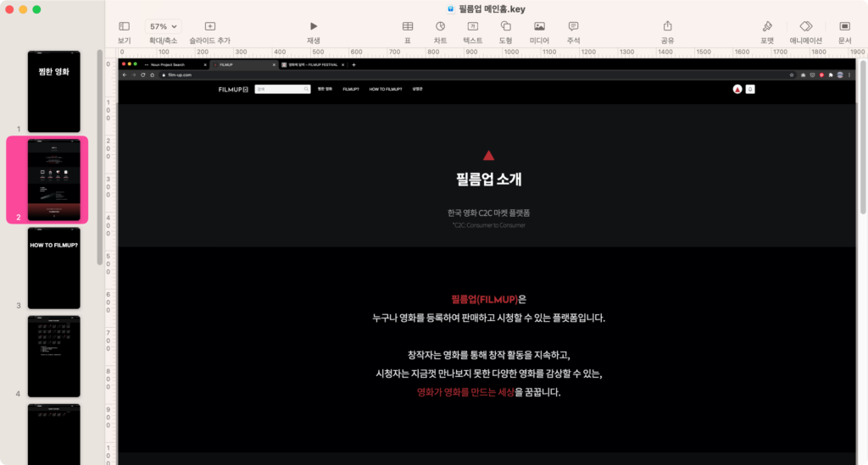Open the 보기 (View) sidebar menu icon

click(124, 26)
